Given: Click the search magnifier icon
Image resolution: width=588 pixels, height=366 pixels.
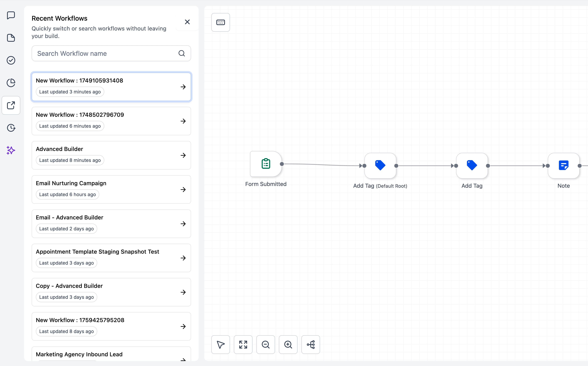Looking at the screenshot, I should (182, 53).
